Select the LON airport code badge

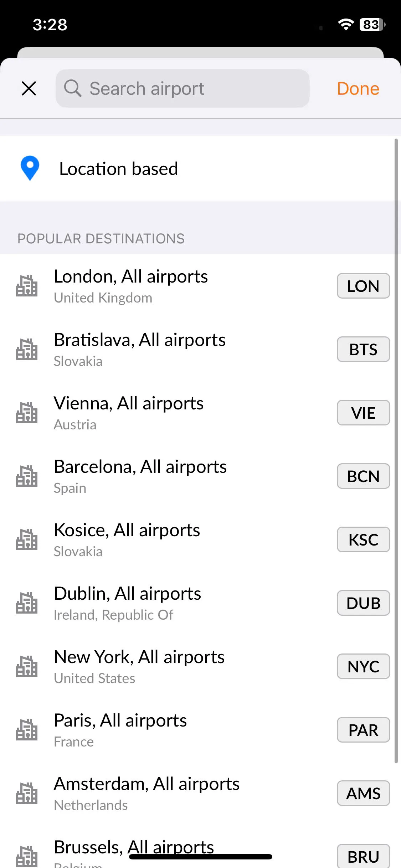pyautogui.click(x=363, y=286)
